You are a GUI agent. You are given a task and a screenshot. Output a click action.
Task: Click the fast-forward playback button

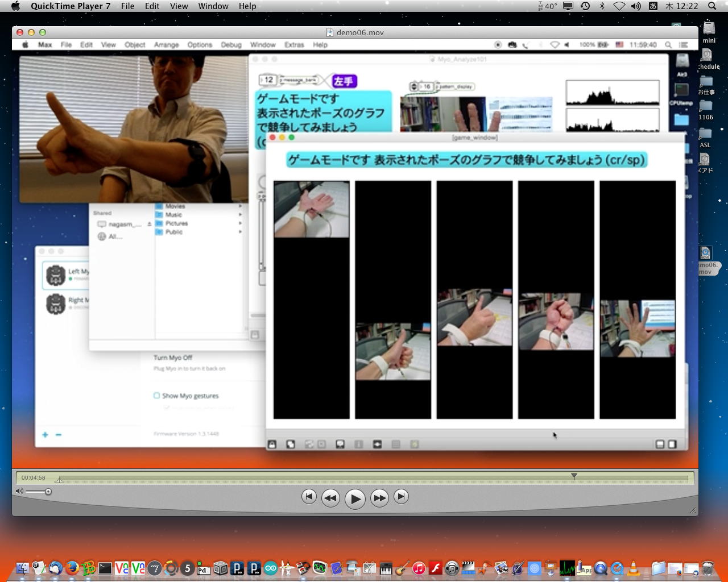pos(379,498)
